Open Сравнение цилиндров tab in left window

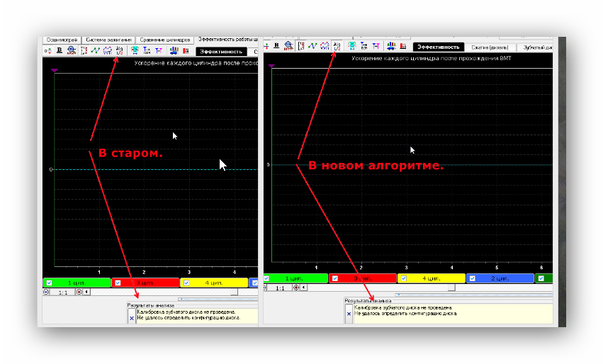pos(164,40)
